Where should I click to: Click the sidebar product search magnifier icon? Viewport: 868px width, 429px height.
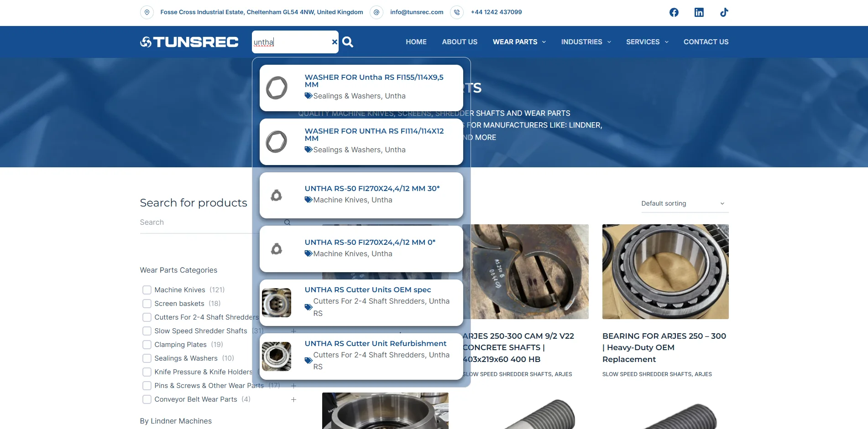click(287, 222)
